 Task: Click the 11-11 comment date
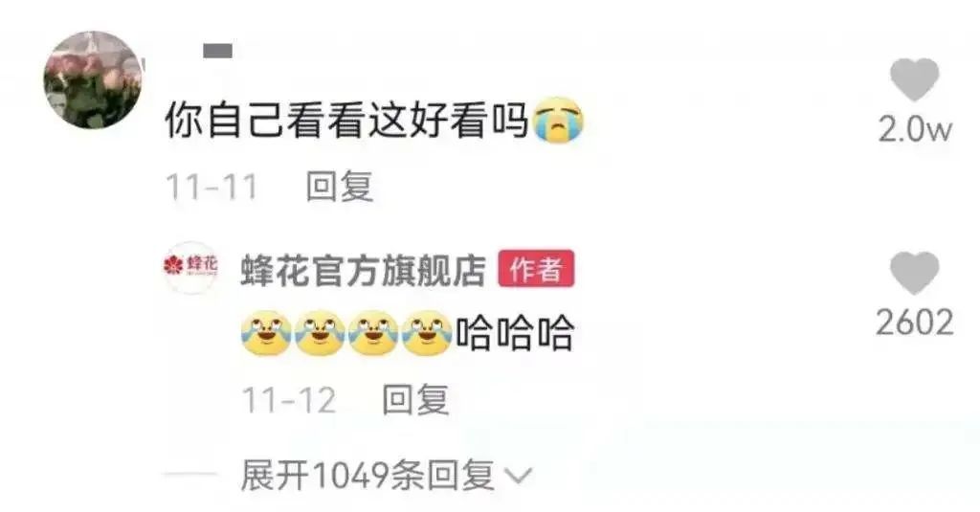click(x=212, y=187)
